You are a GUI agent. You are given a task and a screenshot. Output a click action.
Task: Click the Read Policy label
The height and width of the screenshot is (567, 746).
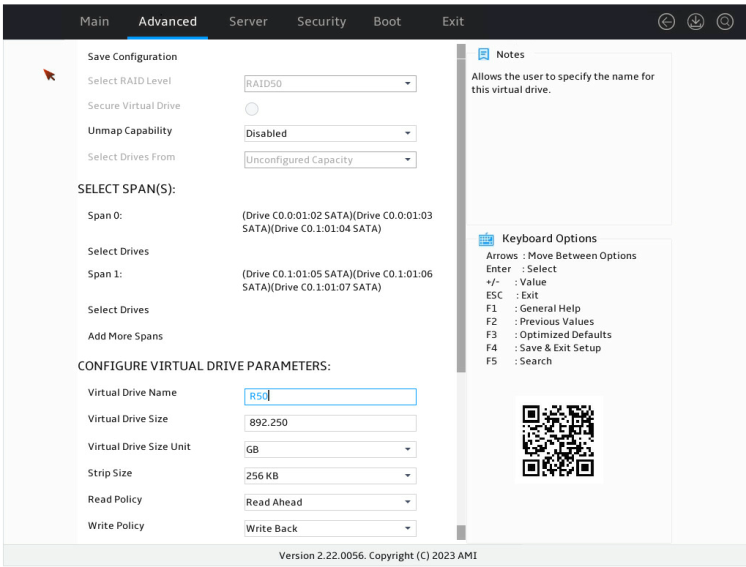(x=115, y=499)
